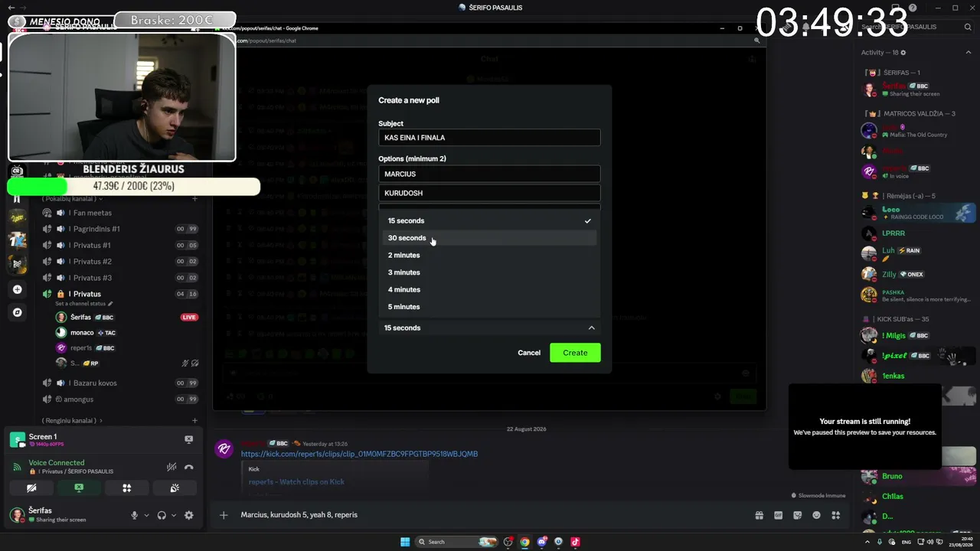Open microphone input options arrow
980x551 pixels.
[x=146, y=515]
